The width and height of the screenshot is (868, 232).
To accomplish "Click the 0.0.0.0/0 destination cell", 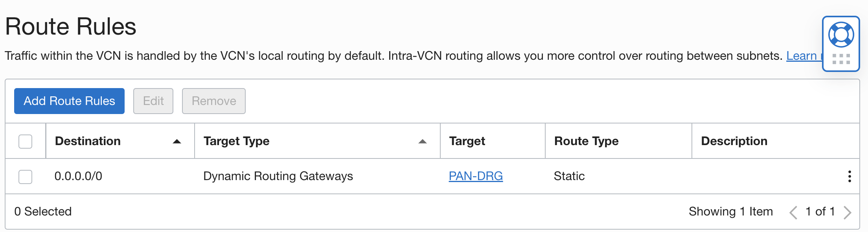I will 78,176.
